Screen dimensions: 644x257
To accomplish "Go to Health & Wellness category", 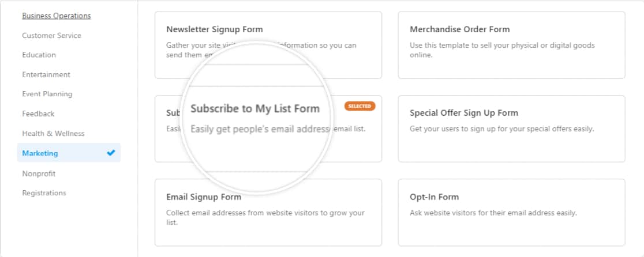I will pos(53,134).
